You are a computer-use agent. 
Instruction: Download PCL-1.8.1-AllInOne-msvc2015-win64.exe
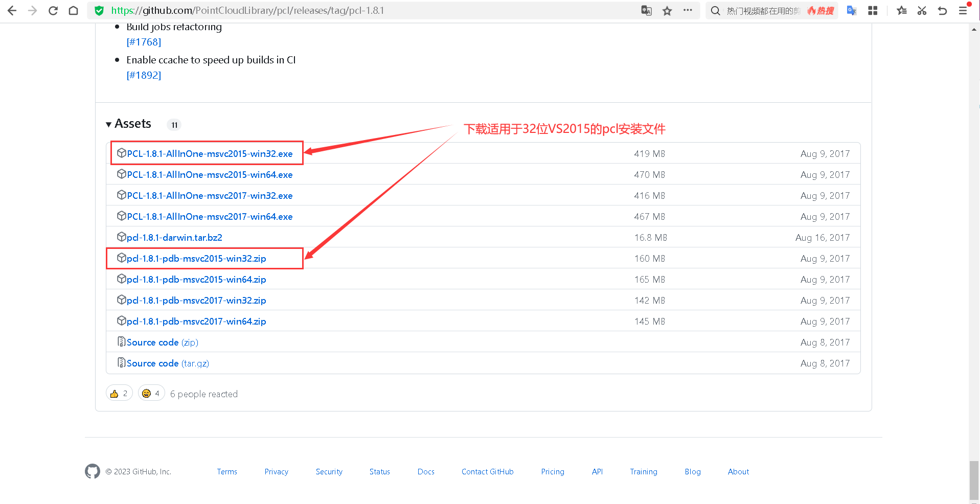tap(210, 175)
